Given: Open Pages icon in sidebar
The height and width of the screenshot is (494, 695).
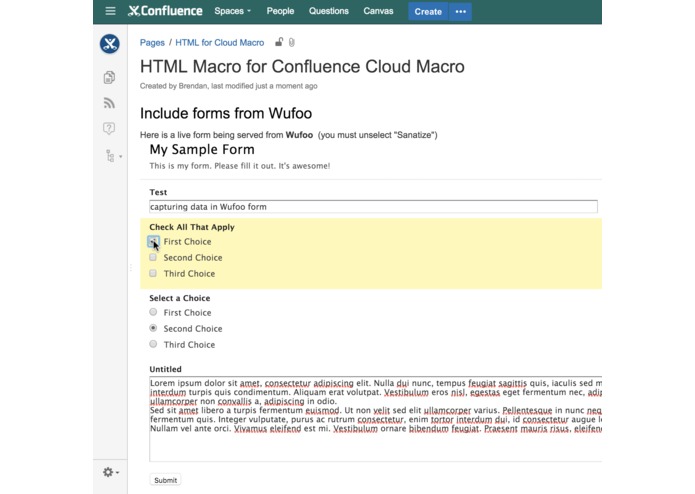Looking at the screenshot, I should click(109, 78).
